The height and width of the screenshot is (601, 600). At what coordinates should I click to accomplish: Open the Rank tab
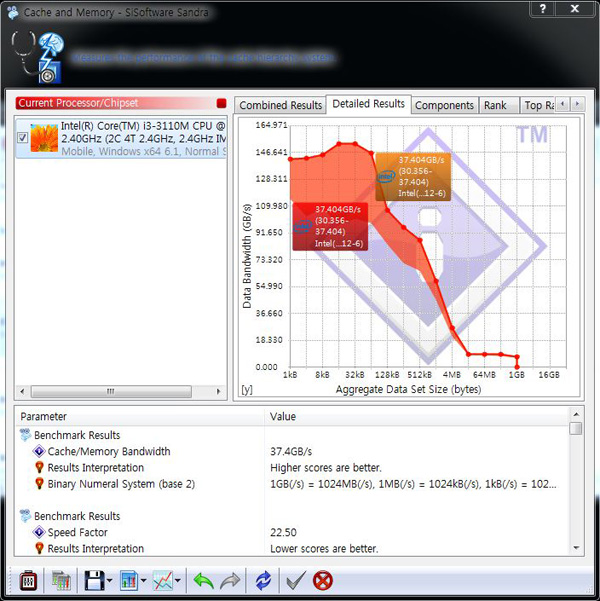click(495, 105)
